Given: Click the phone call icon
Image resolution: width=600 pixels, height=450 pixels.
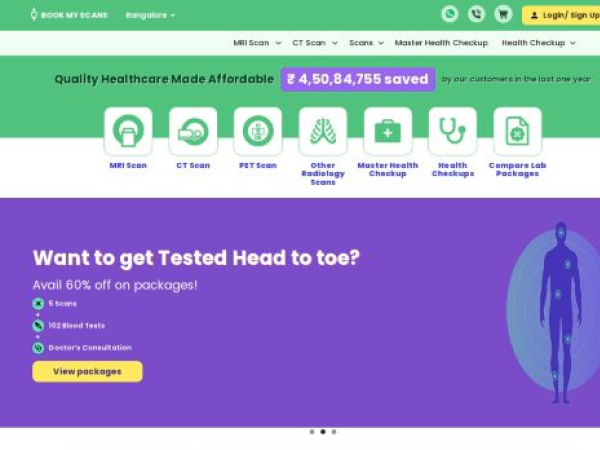Looking at the screenshot, I should [476, 14].
